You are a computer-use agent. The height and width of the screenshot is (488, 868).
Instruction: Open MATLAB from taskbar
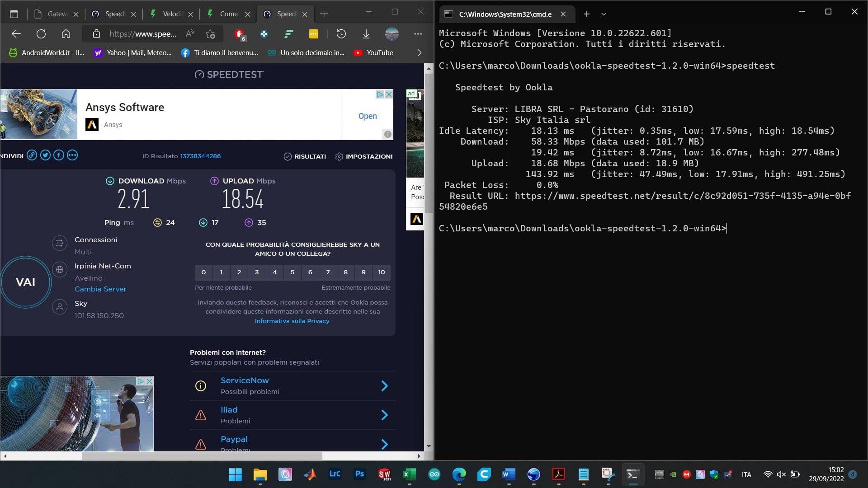coord(310,474)
